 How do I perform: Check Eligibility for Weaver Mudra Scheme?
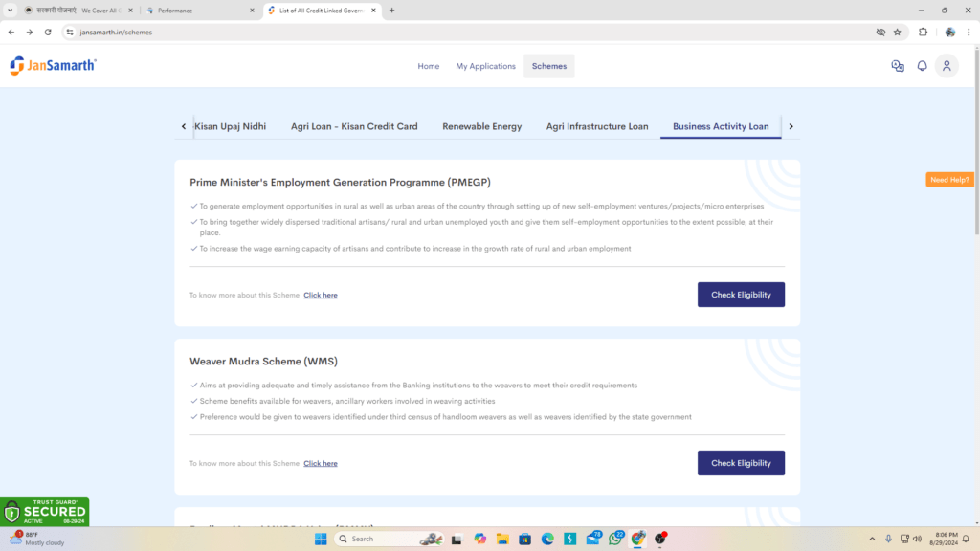(x=742, y=463)
